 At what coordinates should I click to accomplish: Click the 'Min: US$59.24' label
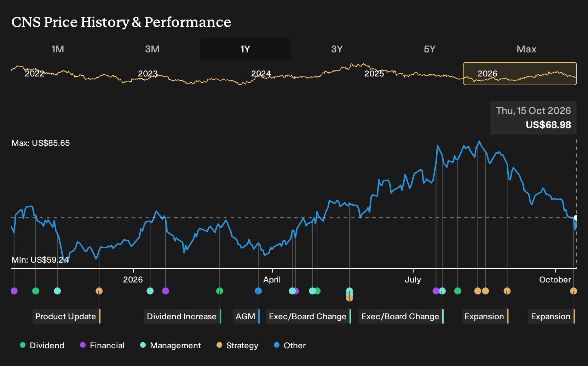[40, 260]
